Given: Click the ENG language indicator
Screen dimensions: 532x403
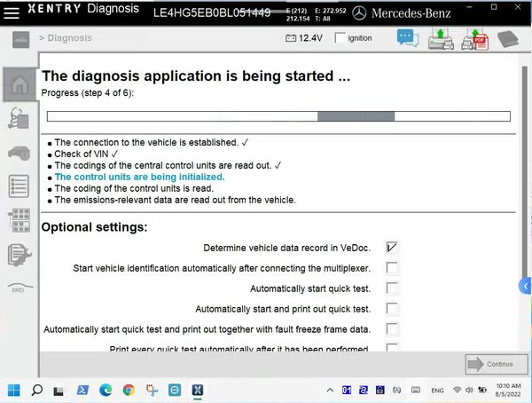Looking at the screenshot, I should (x=437, y=391).
